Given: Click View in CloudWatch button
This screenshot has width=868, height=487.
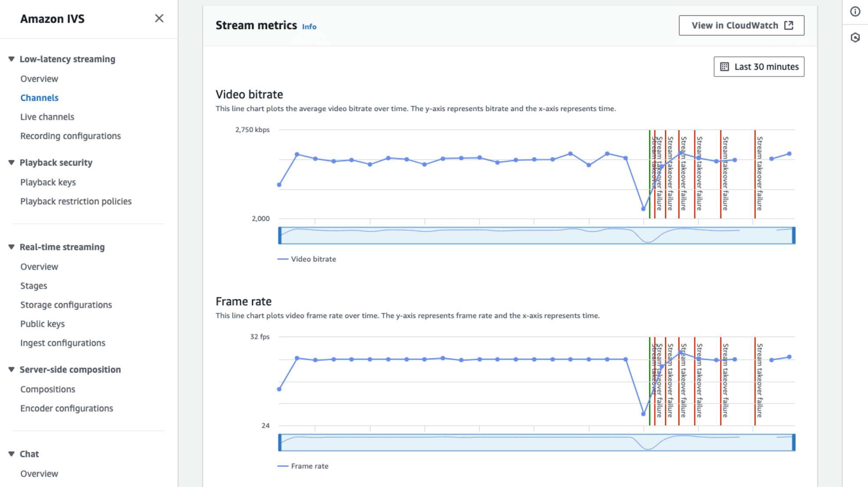Looking at the screenshot, I should [741, 26].
